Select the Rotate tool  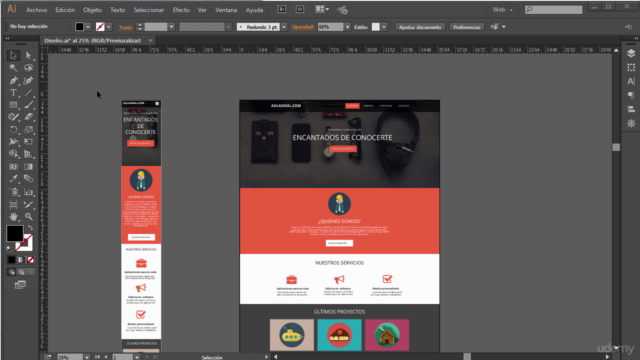[x=13, y=129]
